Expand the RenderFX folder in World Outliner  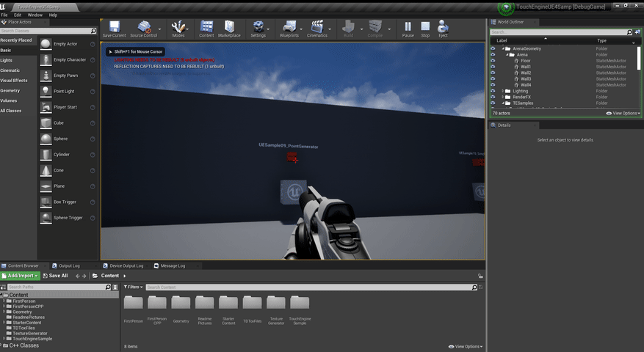(x=502, y=97)
